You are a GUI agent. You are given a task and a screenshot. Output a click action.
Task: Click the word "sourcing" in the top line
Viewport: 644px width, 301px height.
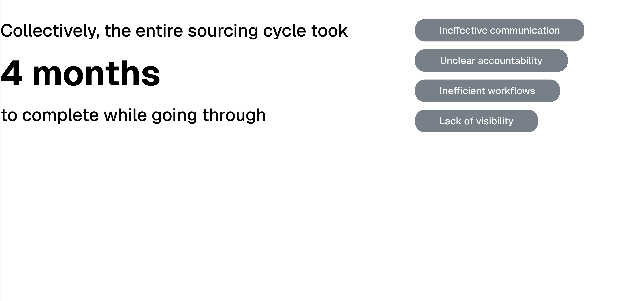click(x=223, y=31)
